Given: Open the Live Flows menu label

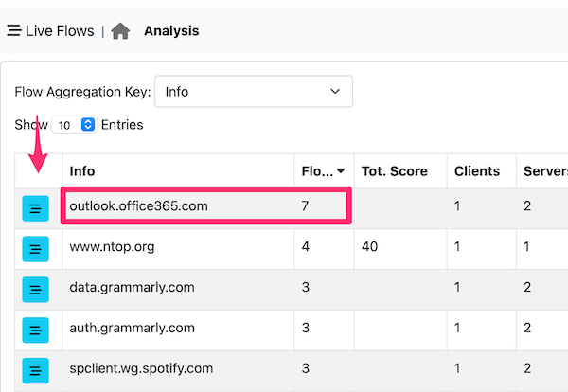Looking at the screenshot, I should coord(60,31).
